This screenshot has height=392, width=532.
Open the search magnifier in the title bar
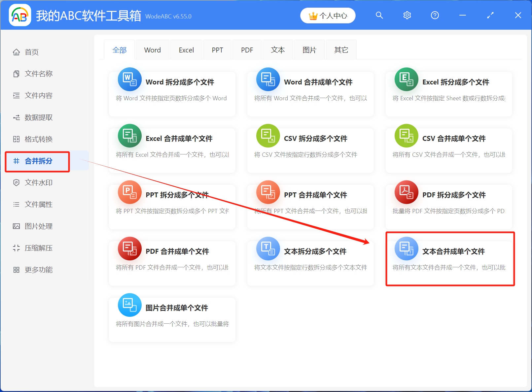[x=379, y=15]
